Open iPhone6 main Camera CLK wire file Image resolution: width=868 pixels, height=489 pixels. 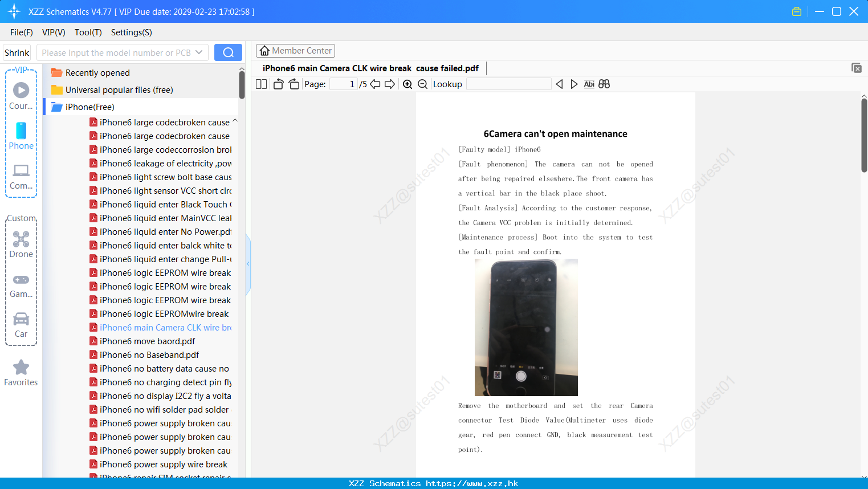point(161,328)
